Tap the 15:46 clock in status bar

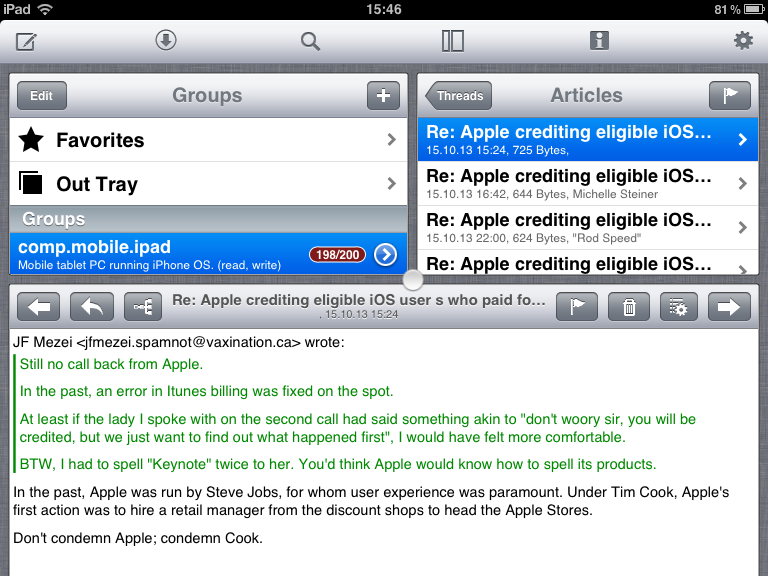[384, 9]
